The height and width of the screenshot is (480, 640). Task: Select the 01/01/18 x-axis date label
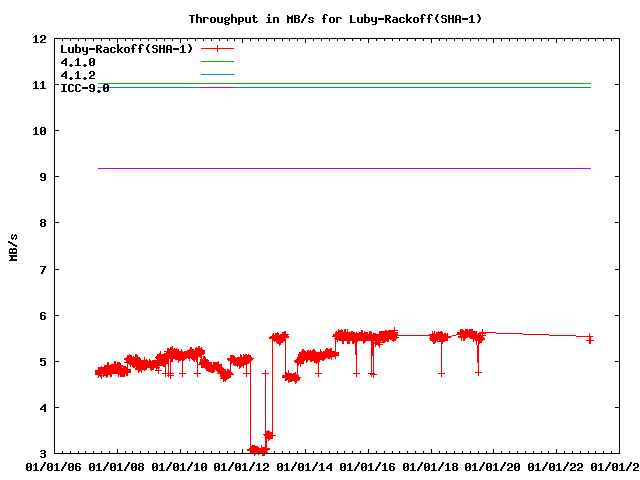pyautogui.click(x=432, y=467)
